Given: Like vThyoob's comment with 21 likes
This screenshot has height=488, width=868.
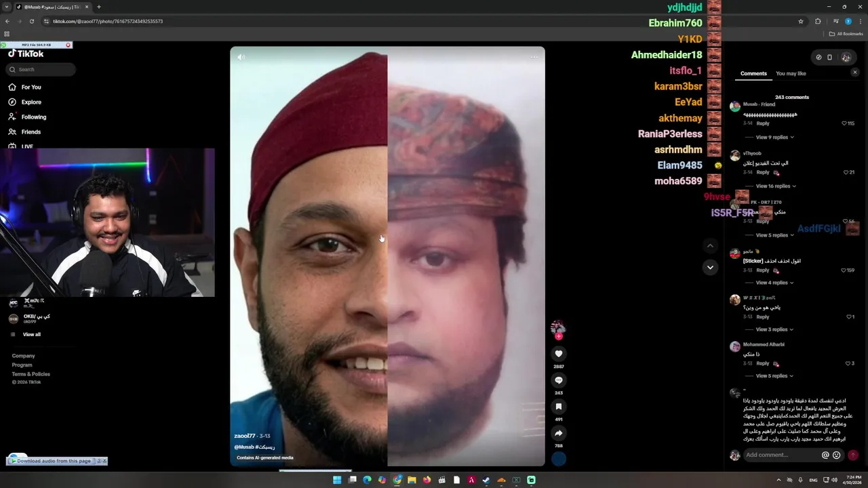Looking at the screenshot, I should pyautogui.click(x=846, y=172).
